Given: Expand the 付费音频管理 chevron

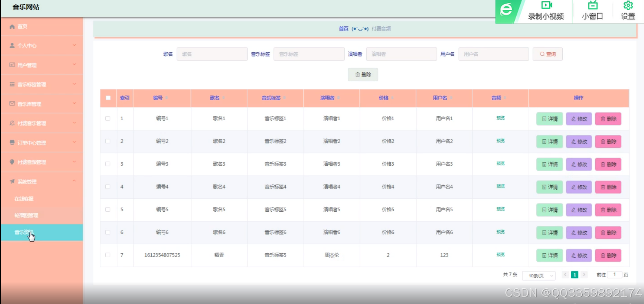Looking at the screenshot, I should tap(74, 161).
